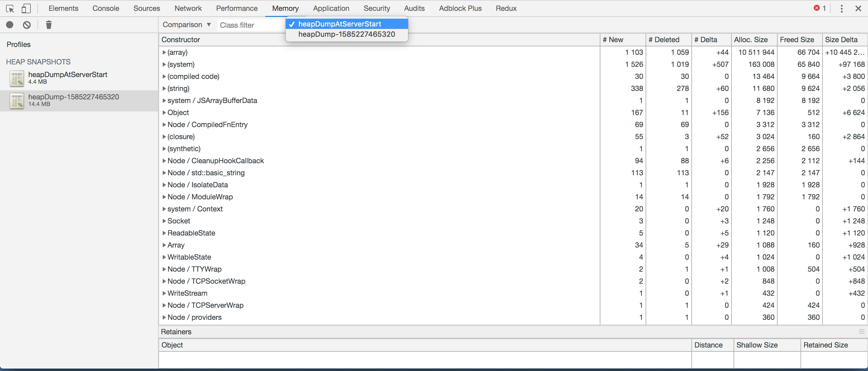Expand the Socket constructor row
868x371 pixels.
point(164,221)
